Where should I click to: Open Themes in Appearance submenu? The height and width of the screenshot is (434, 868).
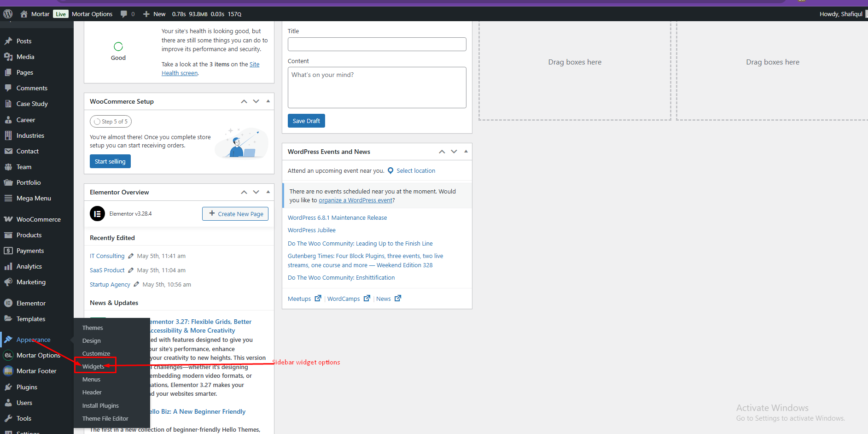pyautogui.click(x=93, y=328)
